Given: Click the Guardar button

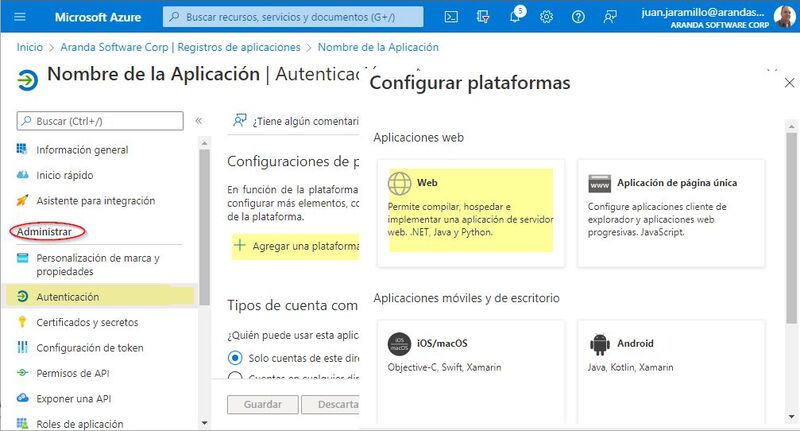Looking at the screenshot, I should pos(263,404).
